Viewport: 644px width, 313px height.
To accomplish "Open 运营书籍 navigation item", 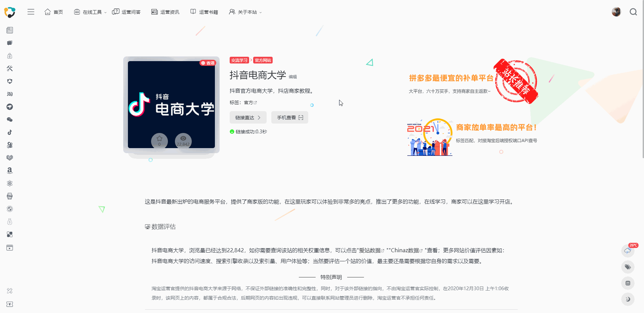I will tap(204, 12).
